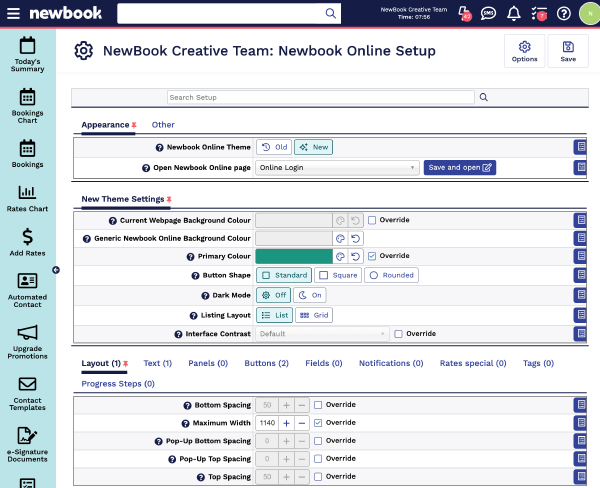The width and height of the screenshot is (600, 488).
Task: Open notes icon on Primary Colour row
Action: click(580, 256)
